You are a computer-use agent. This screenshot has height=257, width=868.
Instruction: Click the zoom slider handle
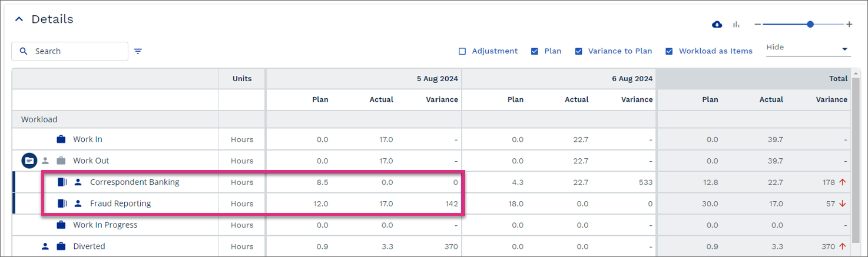810,24
